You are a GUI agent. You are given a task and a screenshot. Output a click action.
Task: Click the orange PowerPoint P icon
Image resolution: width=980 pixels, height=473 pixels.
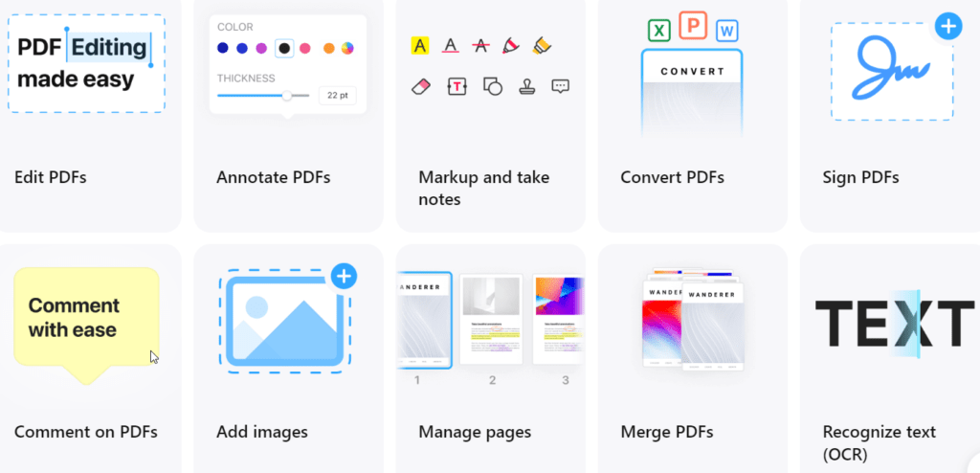693,26
